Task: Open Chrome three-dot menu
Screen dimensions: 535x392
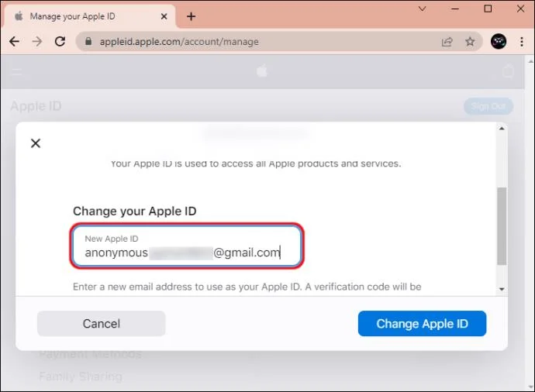Action: (521, 42)
